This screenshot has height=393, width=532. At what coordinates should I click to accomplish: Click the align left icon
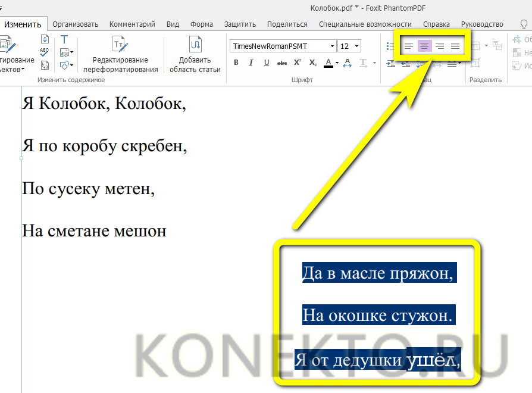point(409,46)
